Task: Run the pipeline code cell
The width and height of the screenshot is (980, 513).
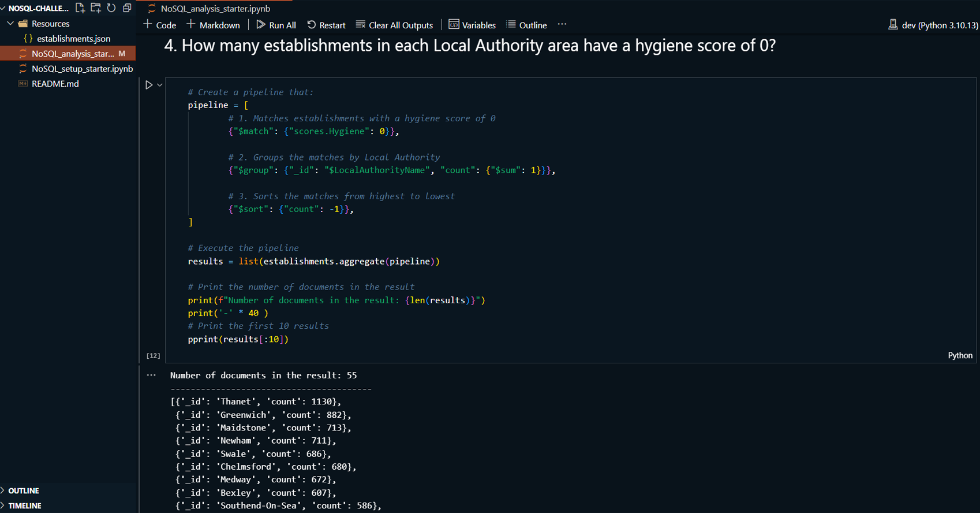Action: coord(149,85)
